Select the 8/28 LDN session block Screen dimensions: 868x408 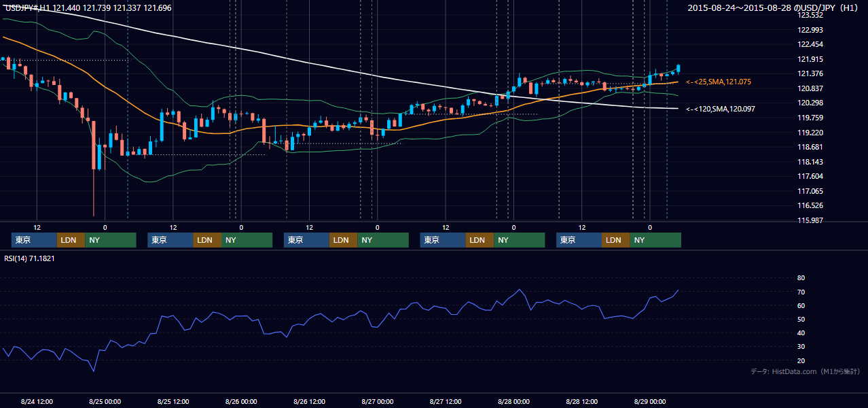(615, 240)
